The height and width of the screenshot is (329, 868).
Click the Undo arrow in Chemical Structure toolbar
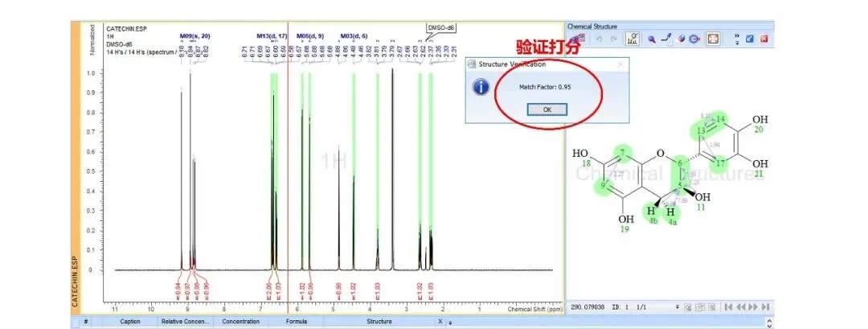point(599,39)
